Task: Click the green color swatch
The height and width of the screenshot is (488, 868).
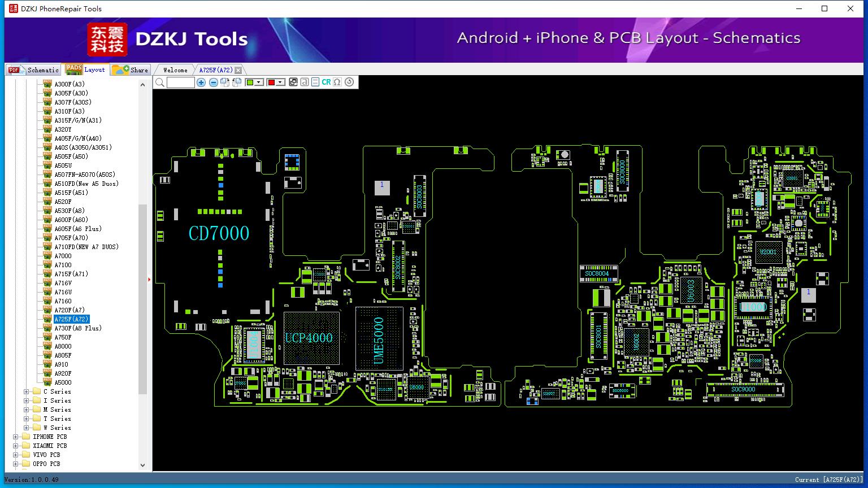Action: 250,82
